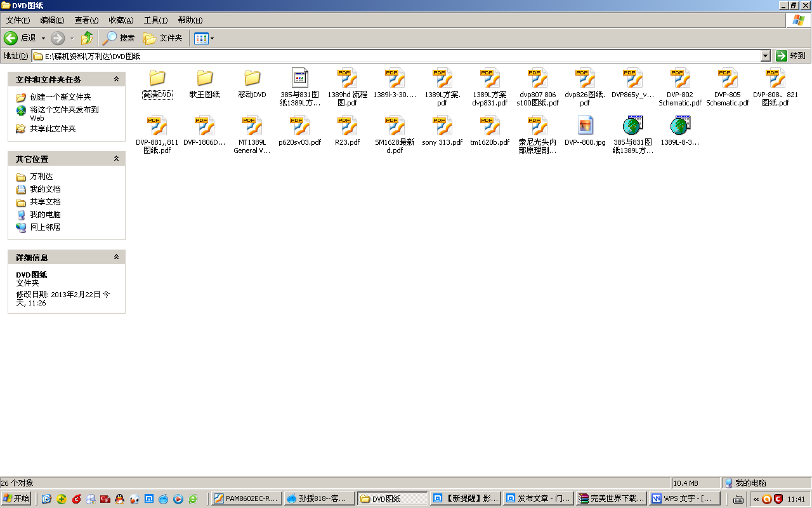This screenshot has width=812, height=508.
Task: Open the 工具(T) menu
Action: (x=155, y=20)
